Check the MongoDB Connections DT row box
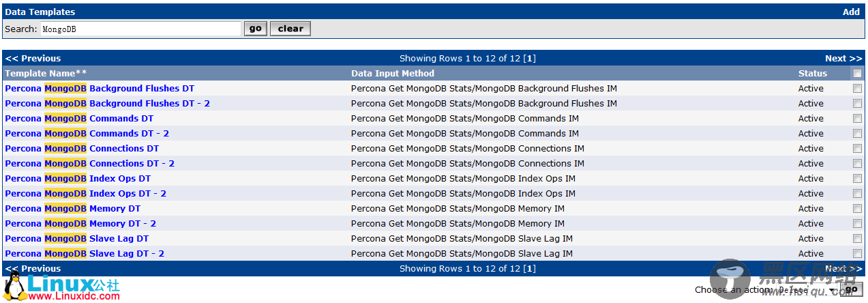Screen dimensions: 868x303 [x=857, y=149]
